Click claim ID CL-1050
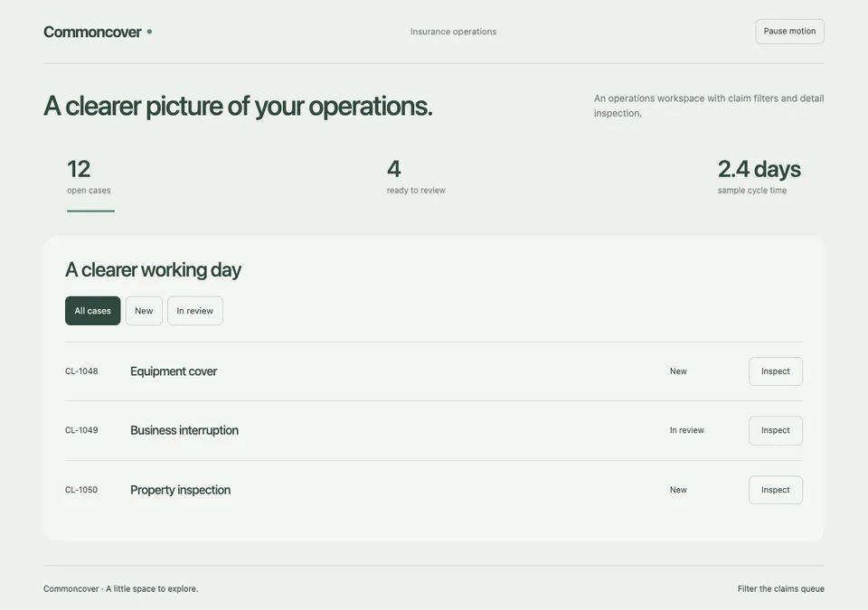Image resolution: width=868 pixels, height=610 pixels. [81, 490]
